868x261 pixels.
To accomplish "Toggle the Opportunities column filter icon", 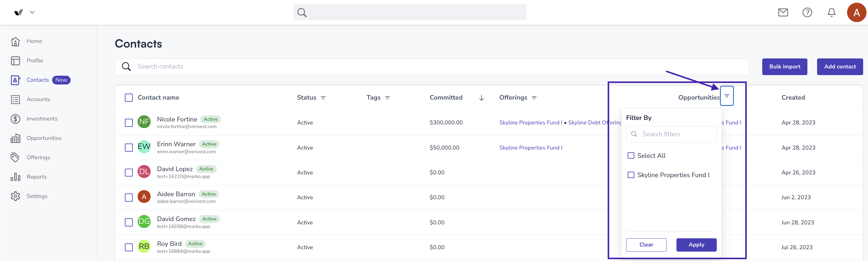I will coord(727,96).
